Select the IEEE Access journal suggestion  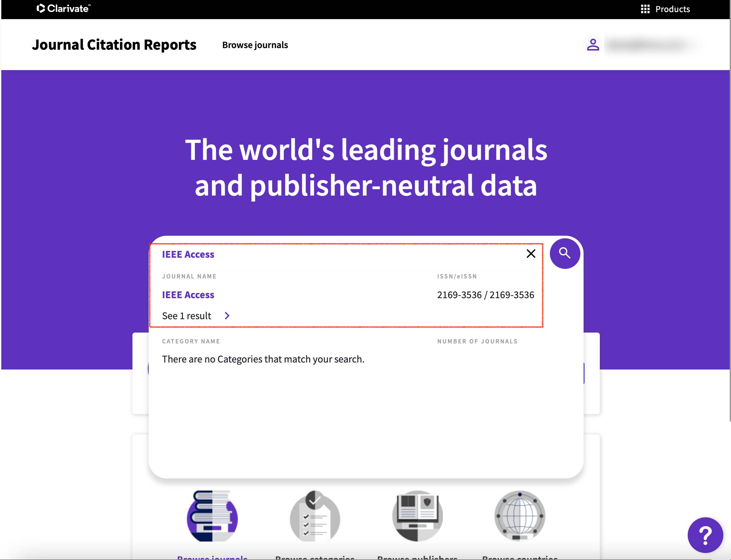188,295
